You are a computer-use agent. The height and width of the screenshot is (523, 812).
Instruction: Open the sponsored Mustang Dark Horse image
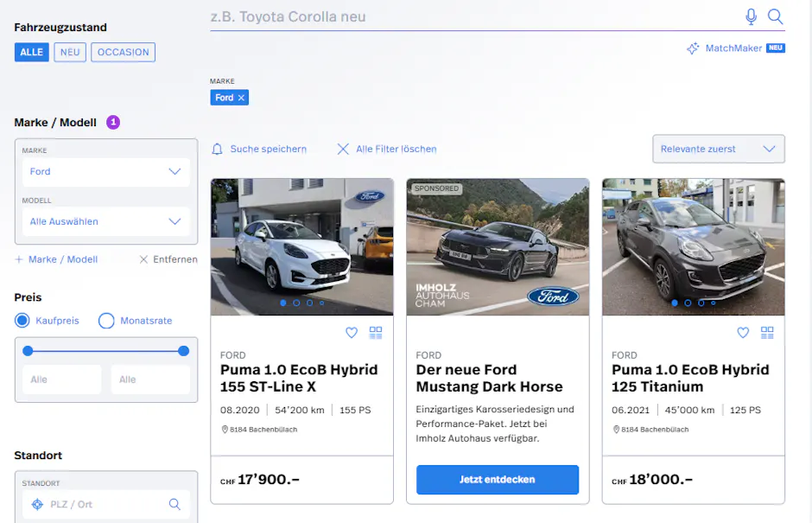(x=498, y=246)
